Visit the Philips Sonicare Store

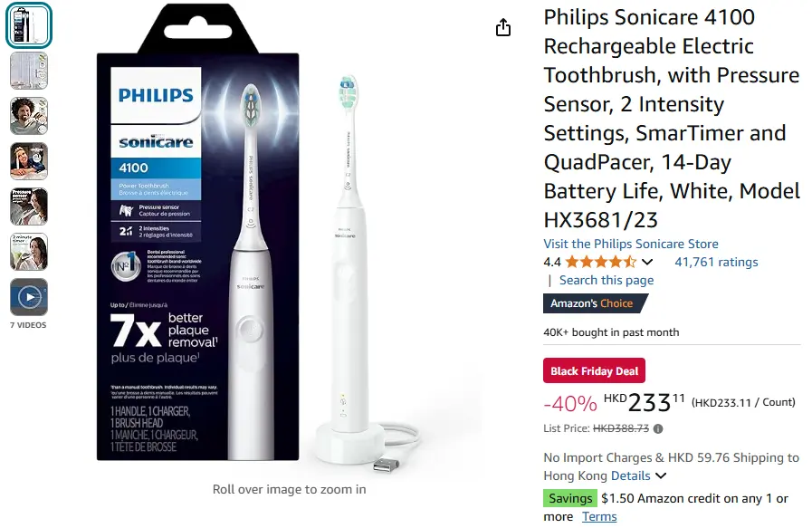pyautogui.click(x=631, y=244)
